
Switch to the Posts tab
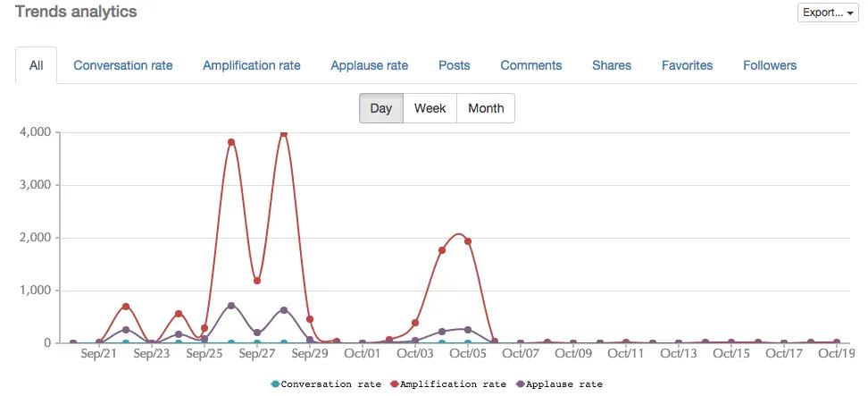tap(455, 65)
